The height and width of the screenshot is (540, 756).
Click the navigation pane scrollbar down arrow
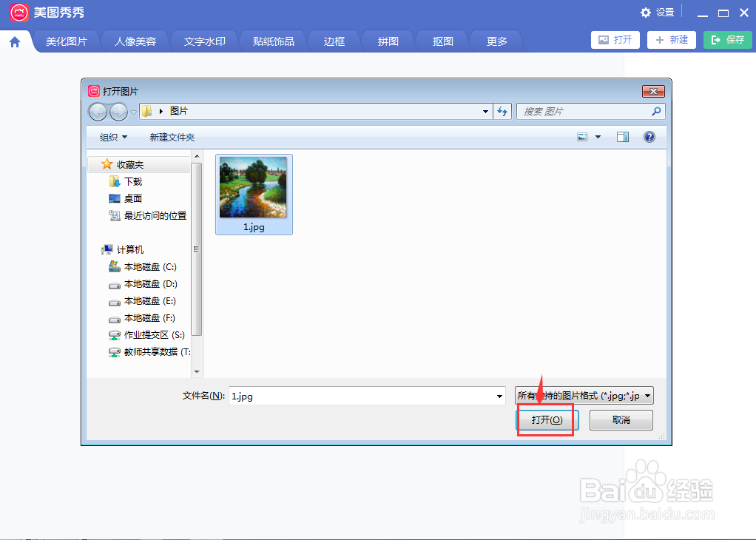(197, 372)
